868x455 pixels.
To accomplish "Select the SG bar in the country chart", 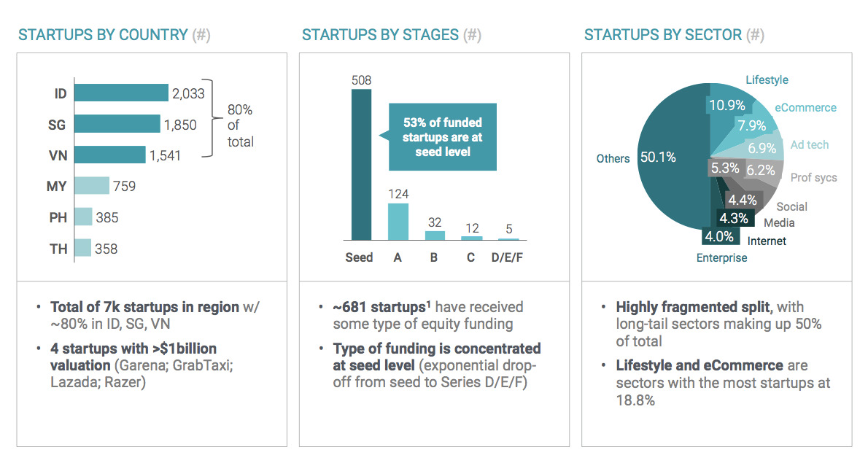I will tap(117, 125).
